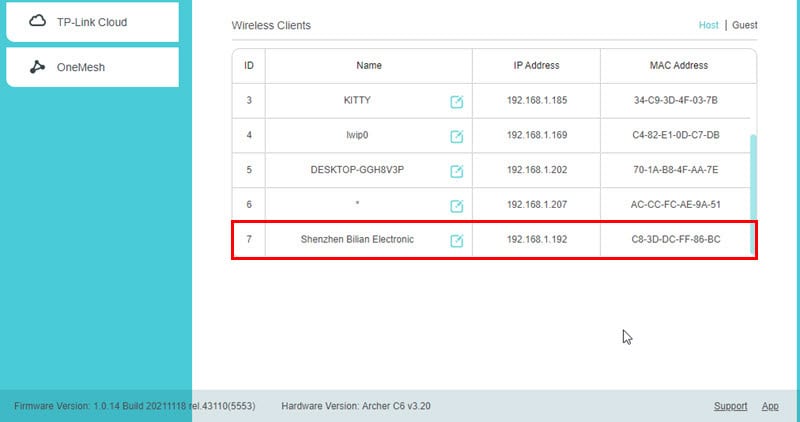
Task: Edit the DESKTOP-GGH8V3P client name
Action: [457, 171]
